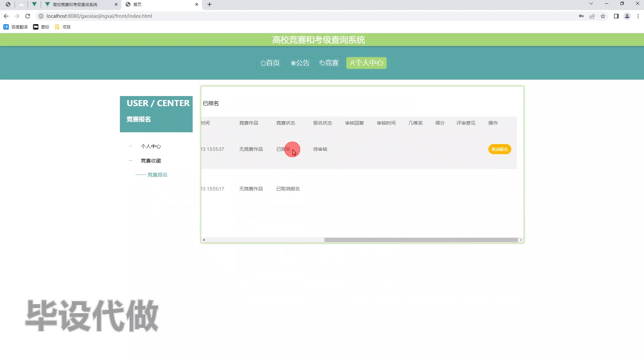Click the 已取消报名 status cell

(x=288, y=189)
